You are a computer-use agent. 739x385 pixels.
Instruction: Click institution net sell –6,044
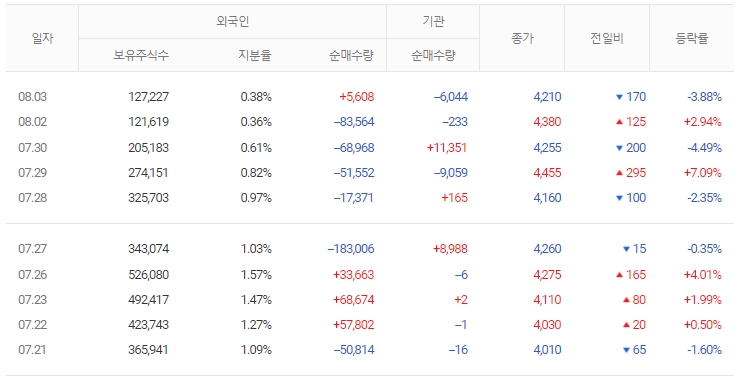click(x=451, y=97)
